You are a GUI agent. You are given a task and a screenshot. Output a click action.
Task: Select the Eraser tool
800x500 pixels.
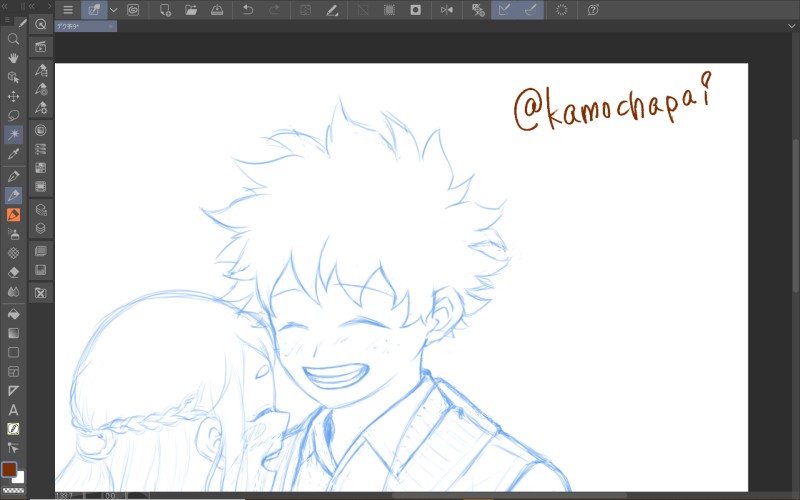[13, 272]
